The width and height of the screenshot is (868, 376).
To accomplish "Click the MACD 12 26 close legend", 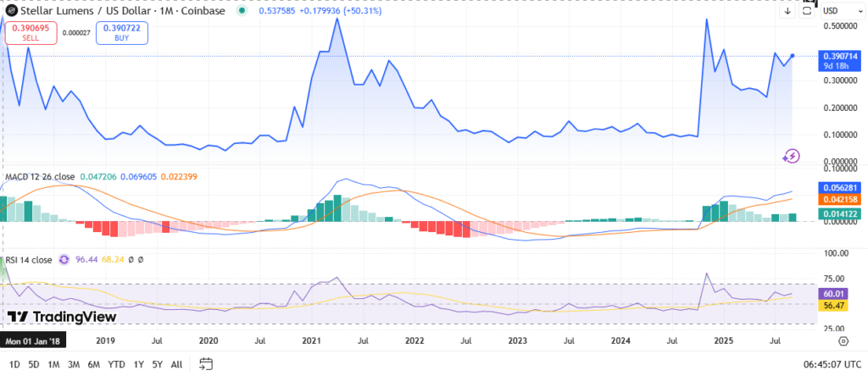I will pyautogui.click(x=40, y=176).
